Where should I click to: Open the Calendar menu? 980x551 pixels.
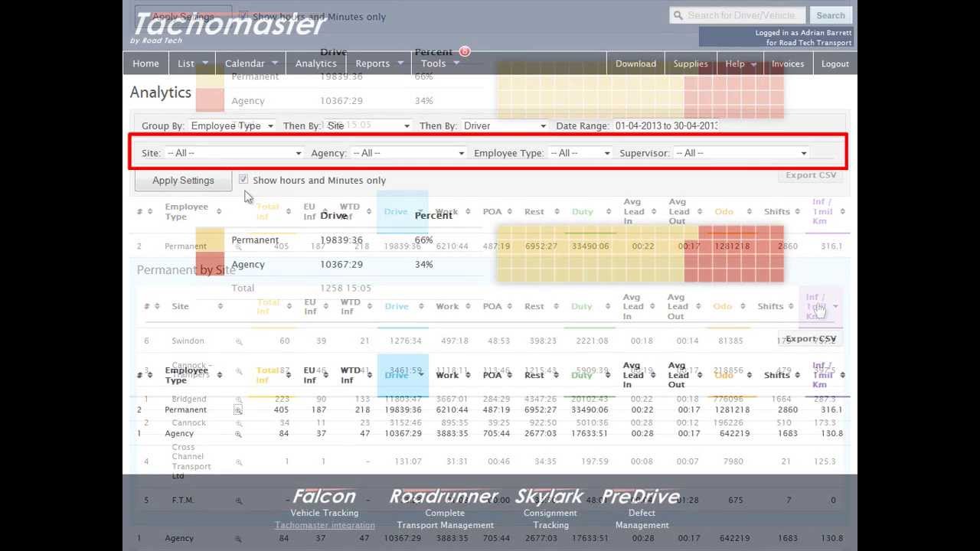click(x=251, y=64)
